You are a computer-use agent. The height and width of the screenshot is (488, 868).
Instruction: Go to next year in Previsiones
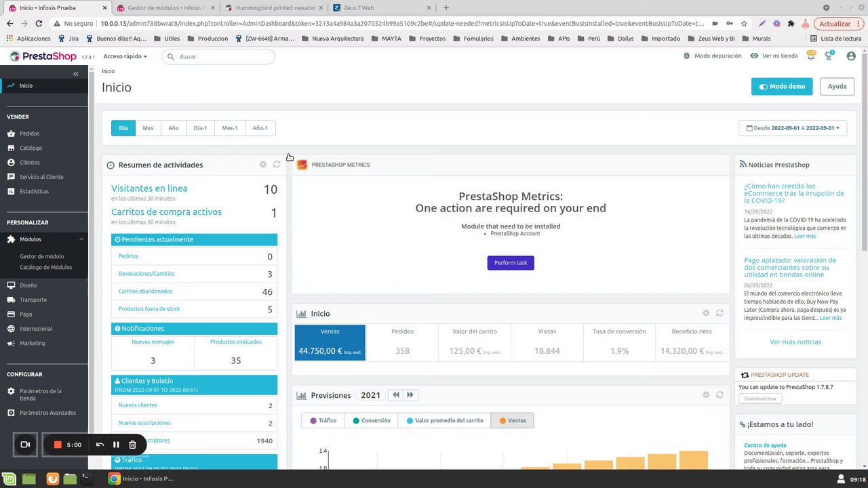point(410,395)
